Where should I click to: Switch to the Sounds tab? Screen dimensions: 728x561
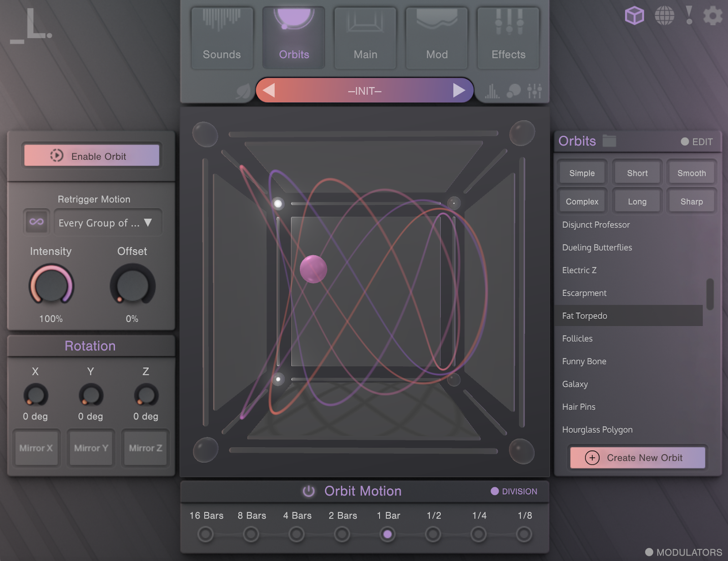coord(222,38)
